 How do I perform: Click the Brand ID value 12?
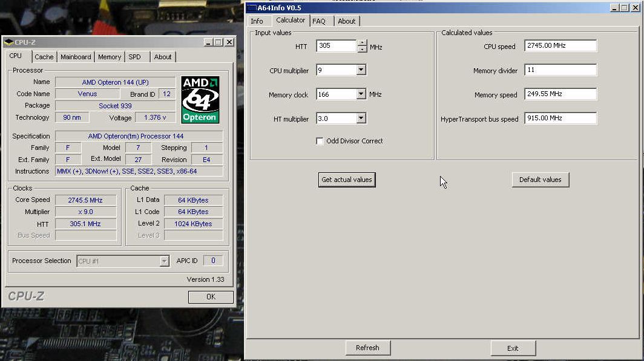pos(167,94)
